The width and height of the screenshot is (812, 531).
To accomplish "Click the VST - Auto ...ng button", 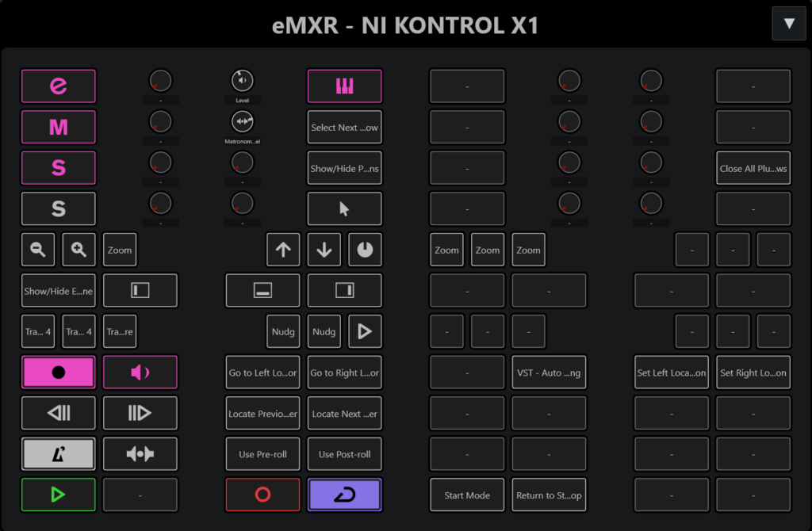I will pyautogui.click(x=549, y=372).
